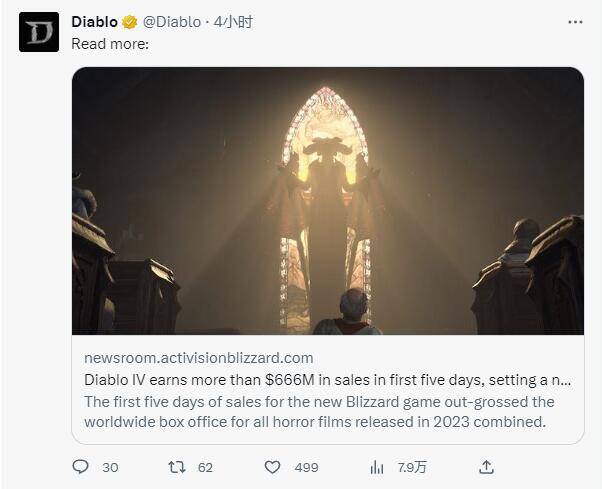Click the reply speech bubble icon
This screenshot has width=602, height=489.
click(82, 467)
